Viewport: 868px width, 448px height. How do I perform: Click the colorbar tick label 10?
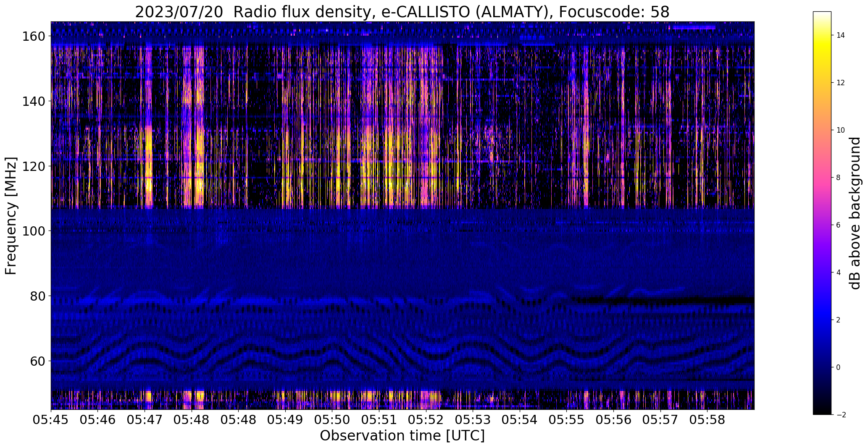pos(840,130)
